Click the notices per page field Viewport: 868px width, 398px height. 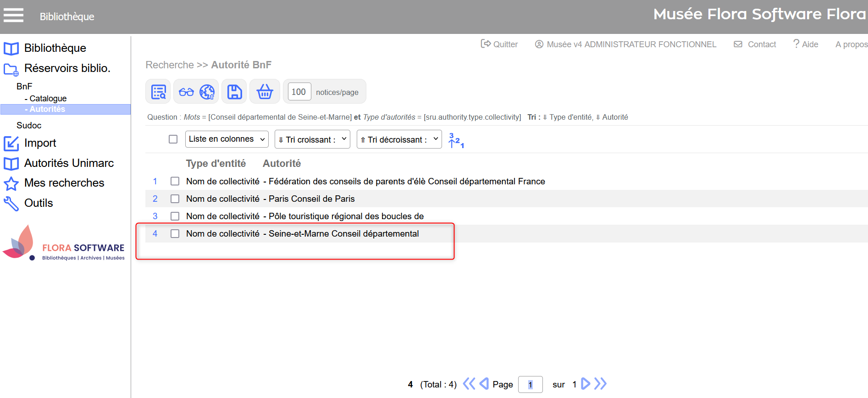299,92
